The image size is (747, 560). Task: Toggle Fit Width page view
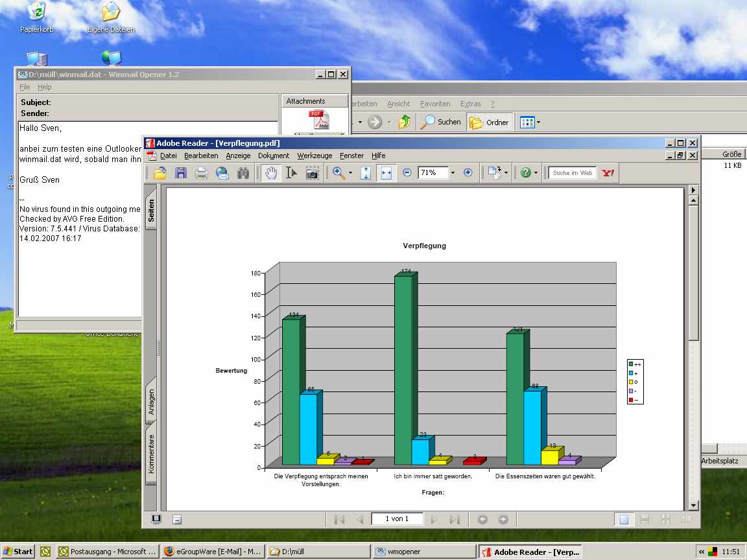[386, 173]
